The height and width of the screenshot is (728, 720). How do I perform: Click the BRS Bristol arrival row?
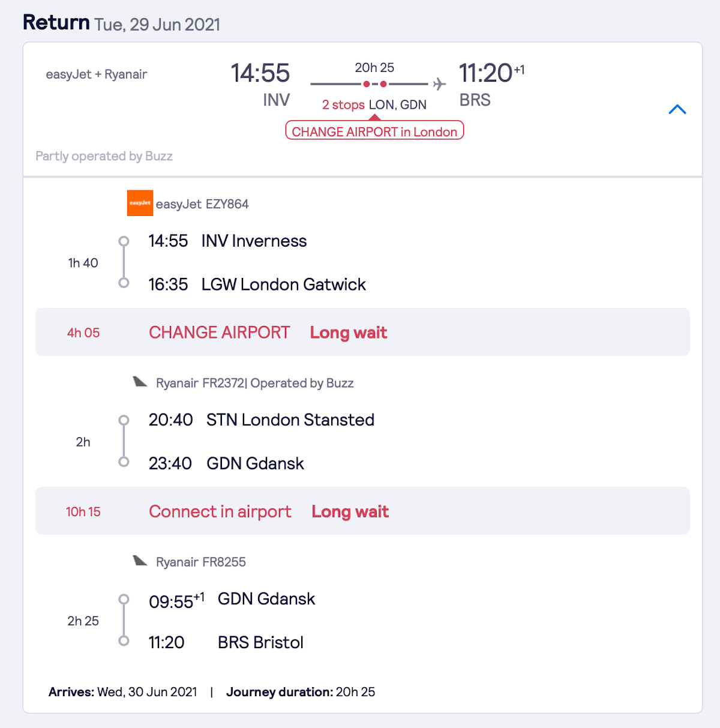(226, 643)
